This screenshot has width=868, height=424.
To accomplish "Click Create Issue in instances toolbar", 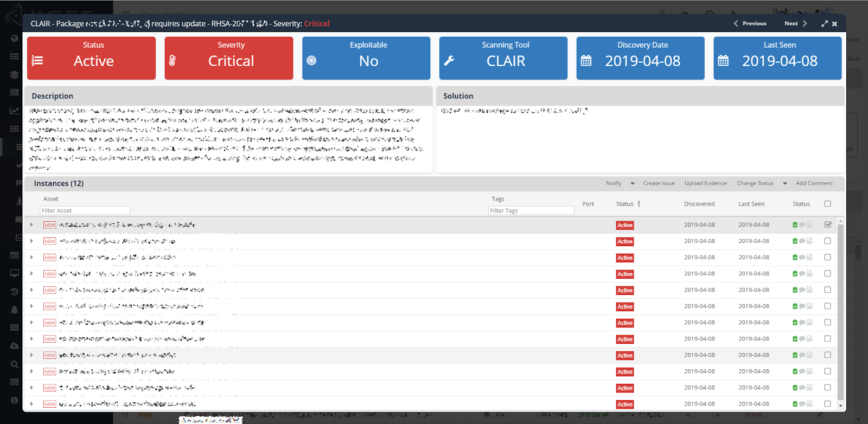I will point(659,183).
